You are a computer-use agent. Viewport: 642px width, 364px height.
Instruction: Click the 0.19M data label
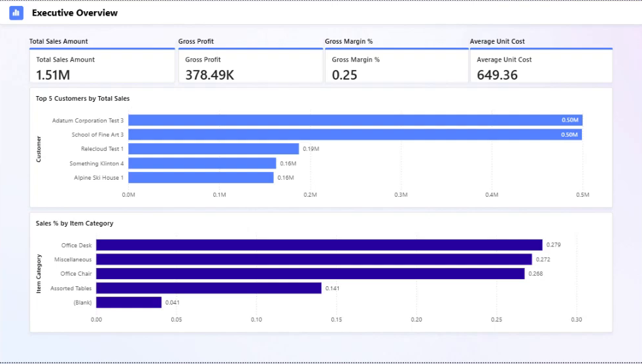311,149
